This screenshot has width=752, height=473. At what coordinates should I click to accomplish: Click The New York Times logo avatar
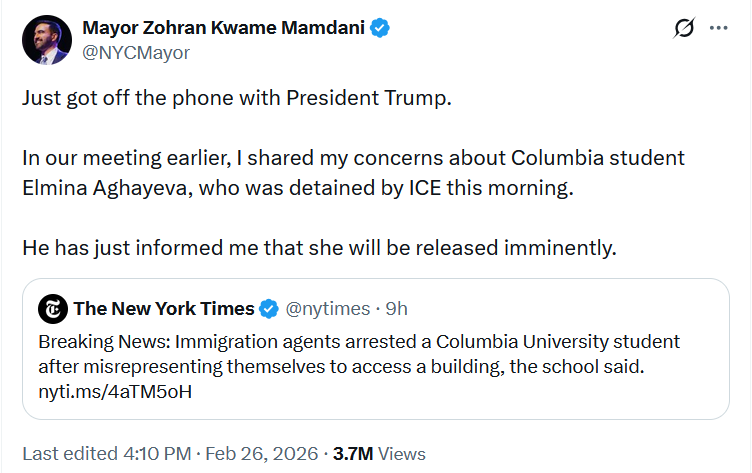tap(53, 308)
